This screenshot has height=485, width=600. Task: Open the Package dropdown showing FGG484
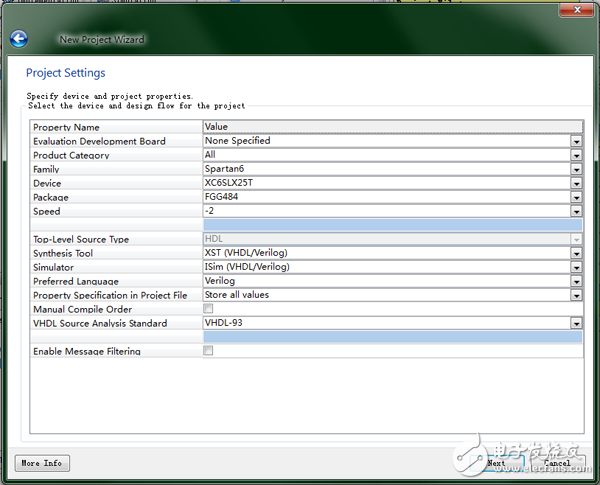576,197
